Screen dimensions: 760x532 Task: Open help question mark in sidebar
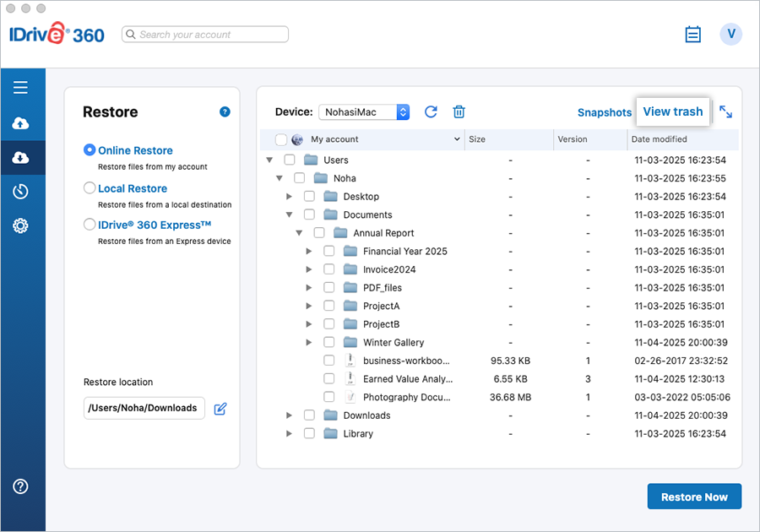pyautogui.click(x=21, y=486)
